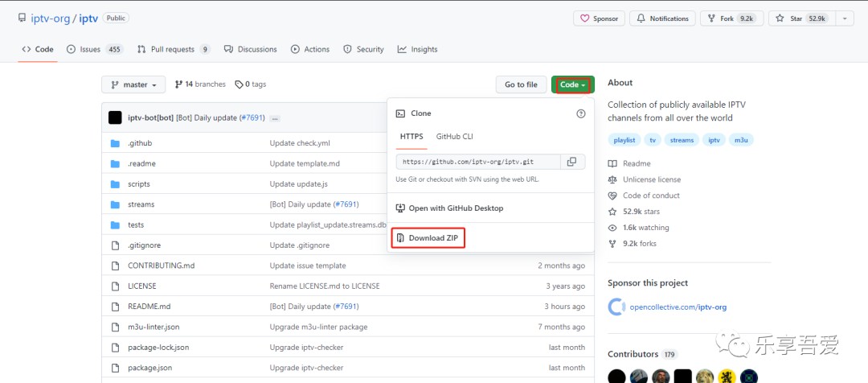Open README.md file
This screenshot has width=868, height=383.
coord(149,307)
